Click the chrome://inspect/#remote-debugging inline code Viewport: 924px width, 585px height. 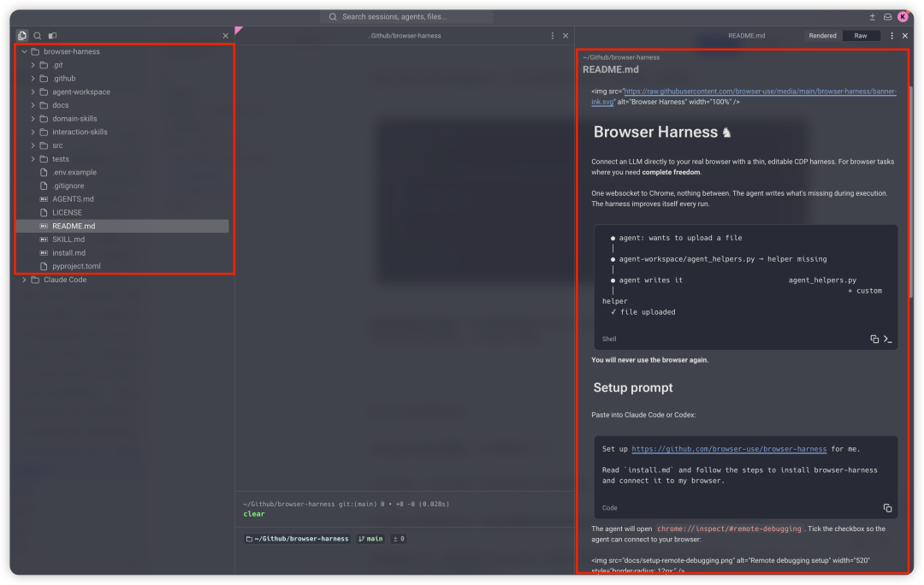point(729,529)
